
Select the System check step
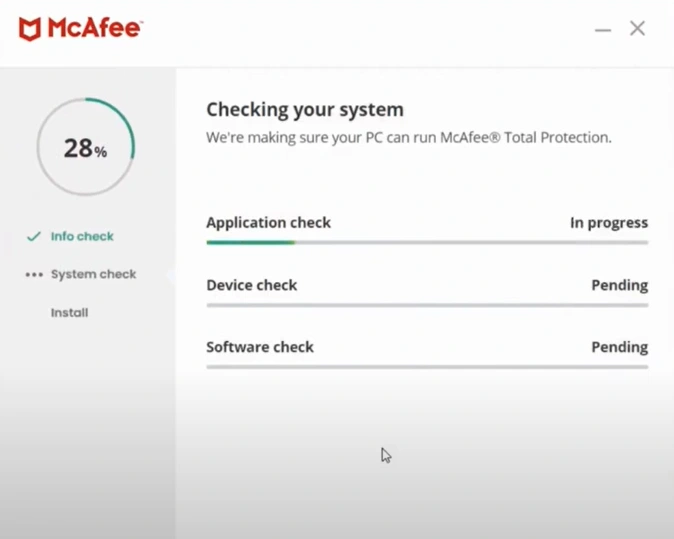93,274
